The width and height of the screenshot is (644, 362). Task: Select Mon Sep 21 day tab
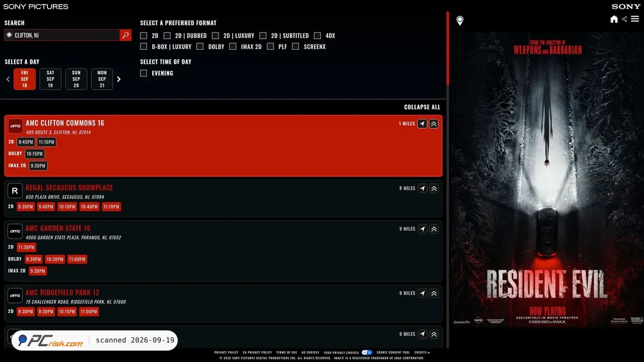102,79
